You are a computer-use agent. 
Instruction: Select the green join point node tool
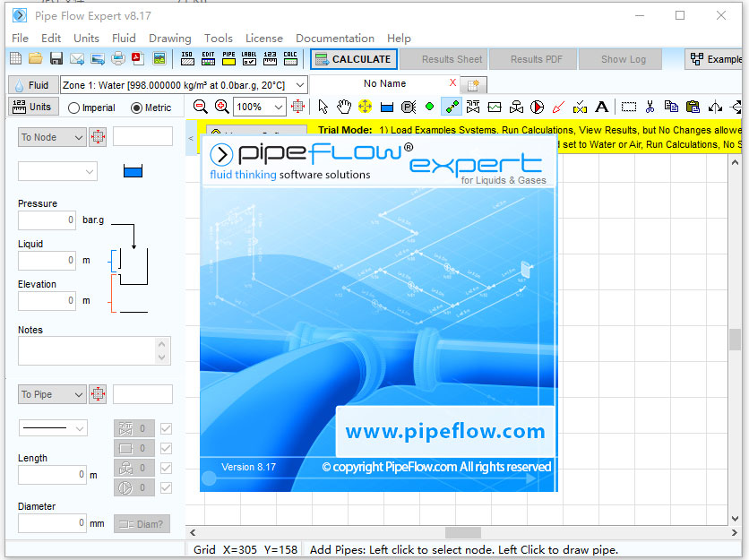(x=429, y=107)
